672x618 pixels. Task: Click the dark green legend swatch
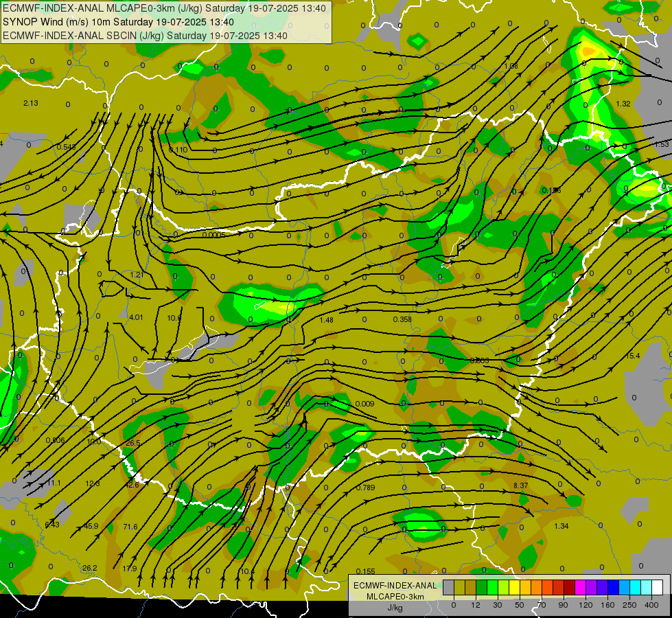coord(482,587)
